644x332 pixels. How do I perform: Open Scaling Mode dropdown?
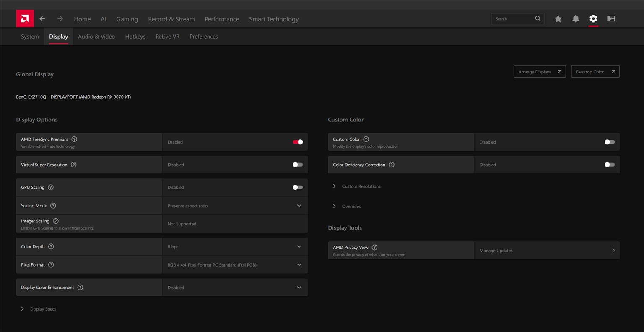pos(235,206)
